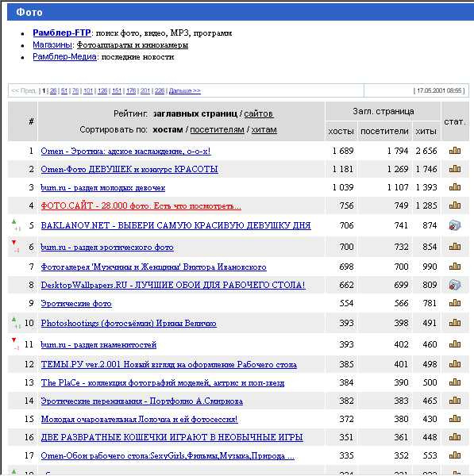The image size is (474, 476).
Task: Open pagination page 101
Action: 88,90
